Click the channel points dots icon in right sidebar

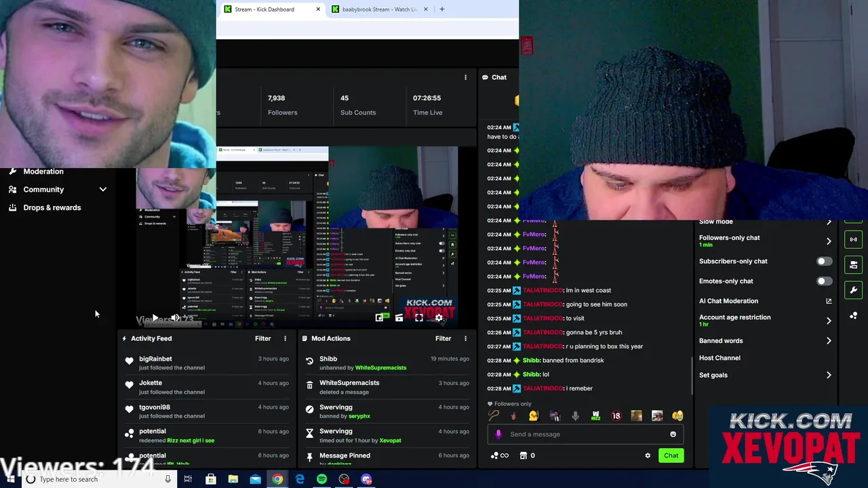853,316
